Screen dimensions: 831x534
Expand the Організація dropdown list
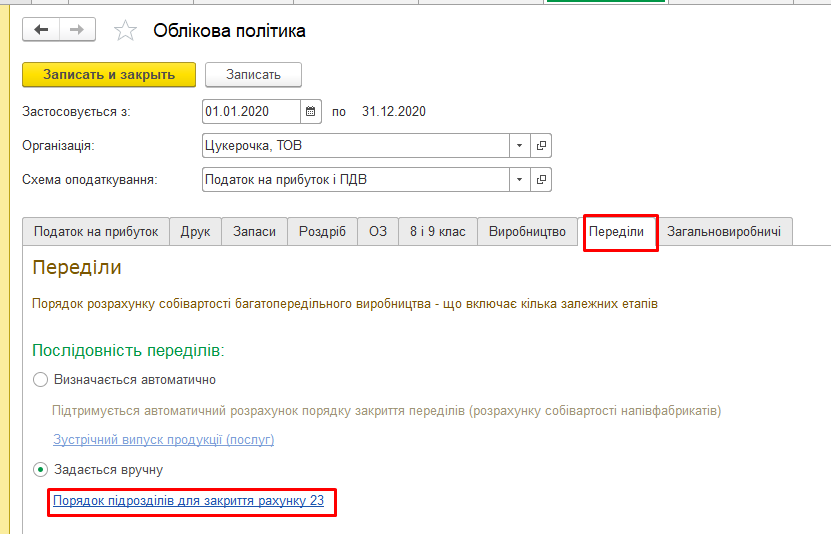[x=519, y=146]
